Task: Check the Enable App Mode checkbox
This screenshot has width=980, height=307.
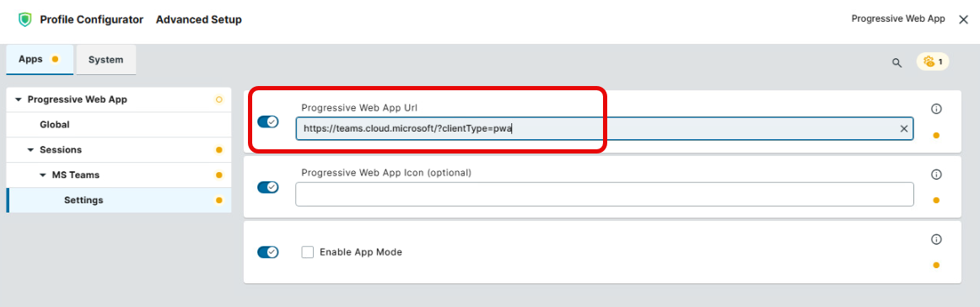Action: 307,252
